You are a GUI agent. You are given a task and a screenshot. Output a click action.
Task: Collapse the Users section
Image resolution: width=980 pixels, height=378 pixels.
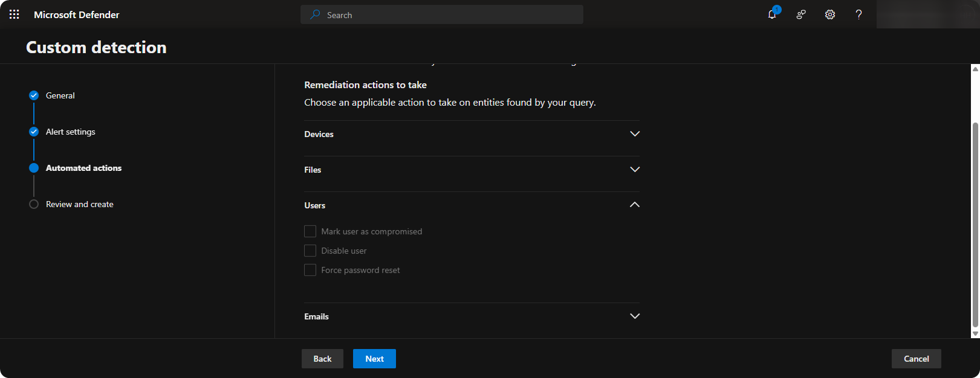pos(634,205)
